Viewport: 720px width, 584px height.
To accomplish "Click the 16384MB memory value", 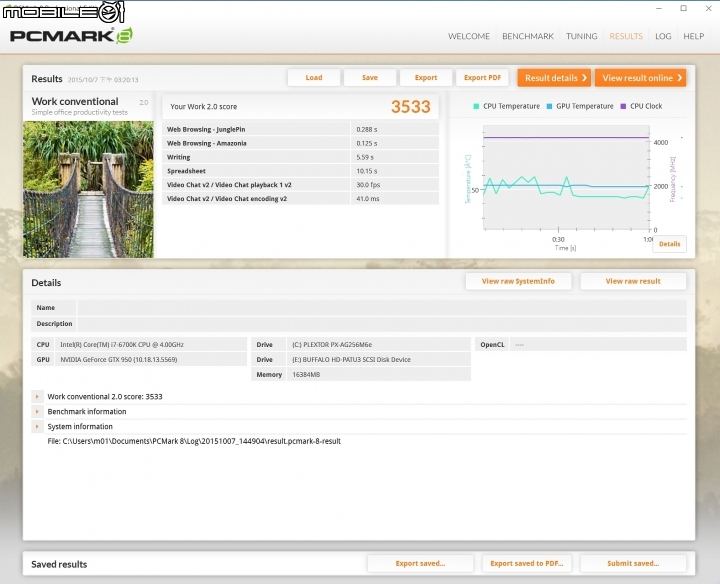I will (379, 375).
